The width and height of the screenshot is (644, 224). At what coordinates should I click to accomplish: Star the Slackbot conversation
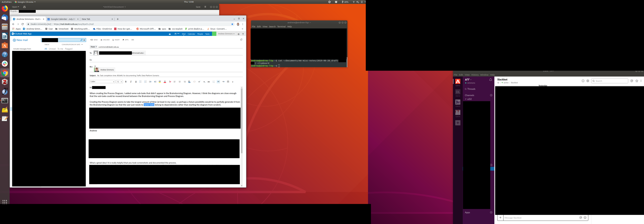click(498, 83)
